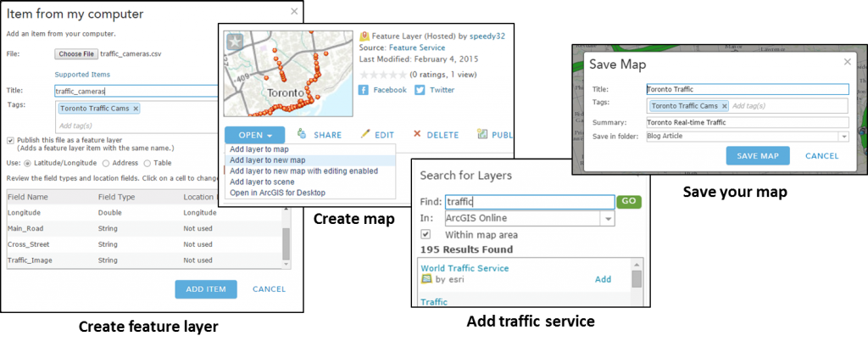Choose Open in ArcGIS for Desktop
This screenshot has height=347, width=868.
coord(277,193)
